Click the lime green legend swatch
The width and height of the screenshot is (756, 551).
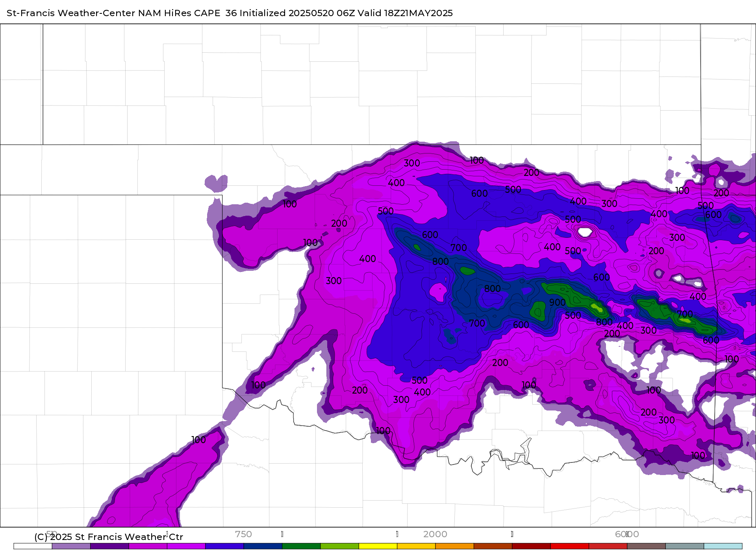339,546
